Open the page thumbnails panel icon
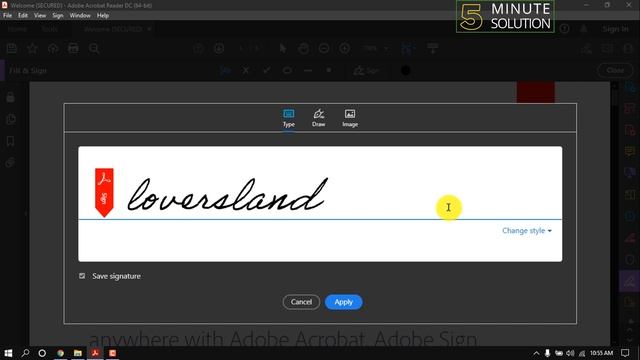Viewport: 640px width, 360px height. 11,119
